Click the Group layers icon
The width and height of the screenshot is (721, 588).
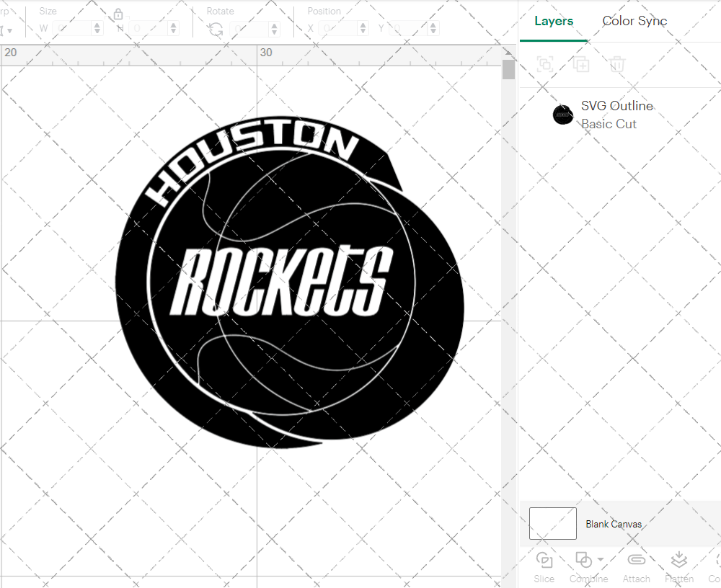coord(545,64)
